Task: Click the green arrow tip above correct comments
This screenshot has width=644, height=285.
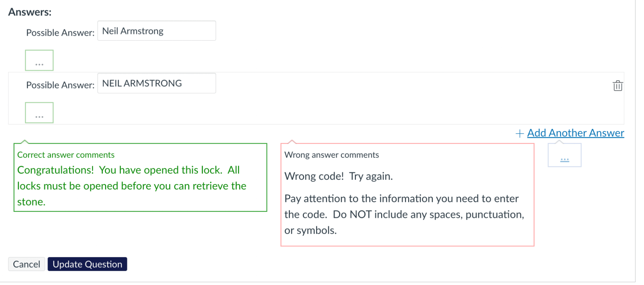Action: click(24, 141)
